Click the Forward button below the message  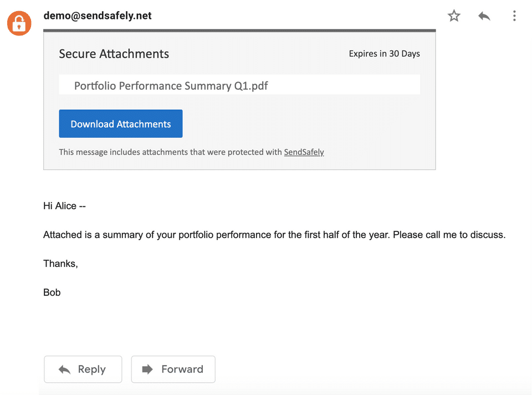click(x=173, y=369)
